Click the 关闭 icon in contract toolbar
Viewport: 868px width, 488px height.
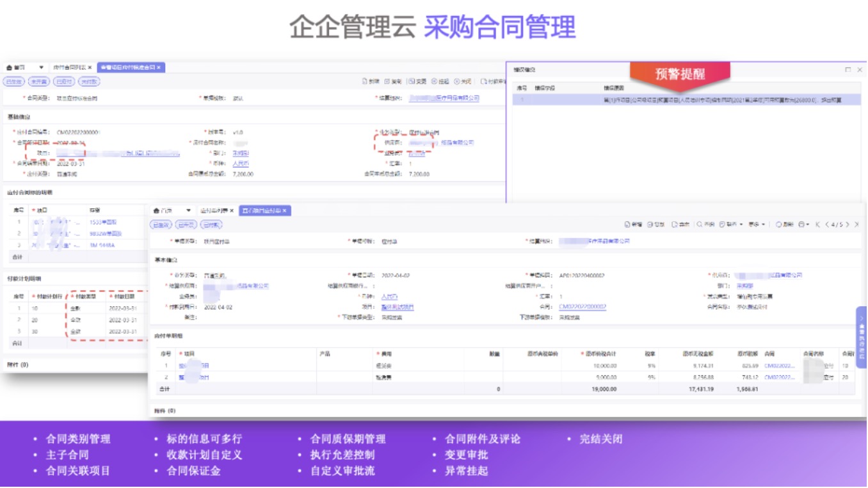coord(458,81)
